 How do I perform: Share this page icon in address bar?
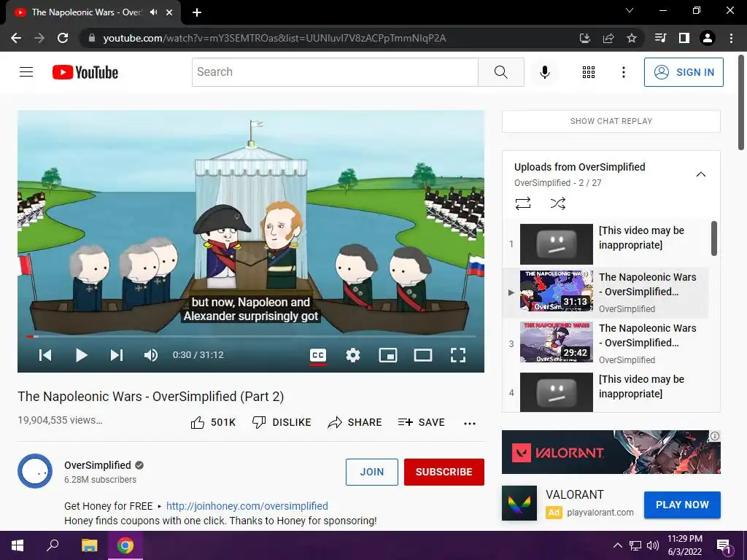click(x=608, y=38)
